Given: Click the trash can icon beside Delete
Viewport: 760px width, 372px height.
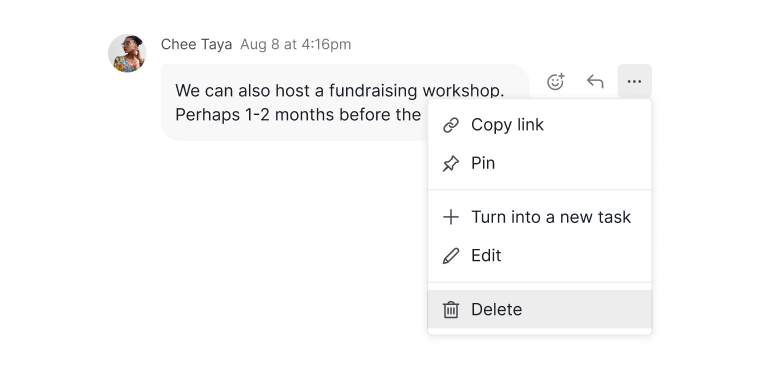Looking at the screenshot, I should (x=451, y=309).
